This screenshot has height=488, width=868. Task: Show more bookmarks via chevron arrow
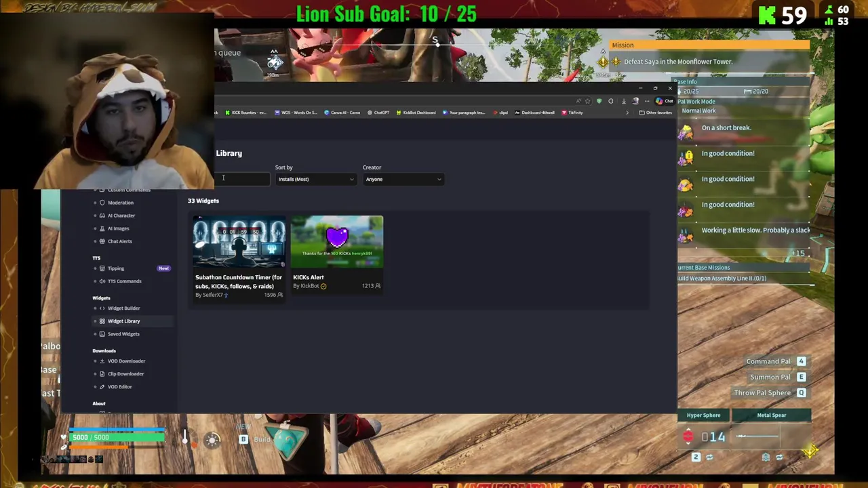coord(627,113)
